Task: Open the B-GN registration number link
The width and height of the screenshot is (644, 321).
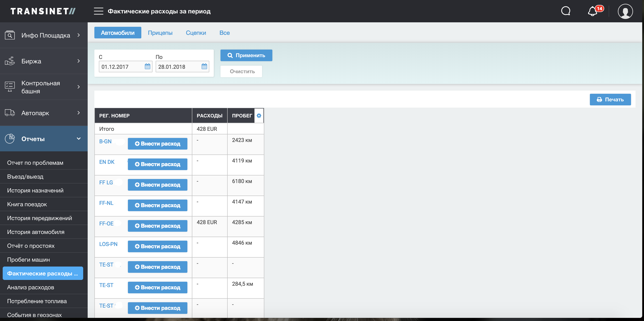Action: point(105,142)
